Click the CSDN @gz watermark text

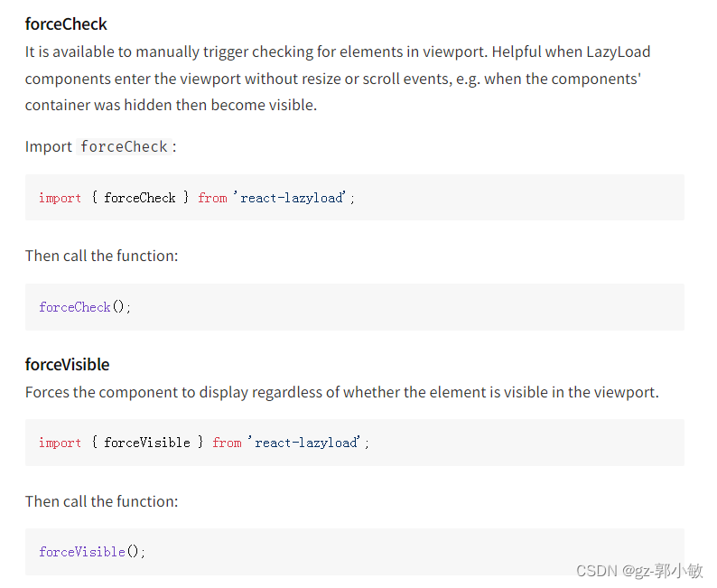pyautogui.click(x=639, y=571)
